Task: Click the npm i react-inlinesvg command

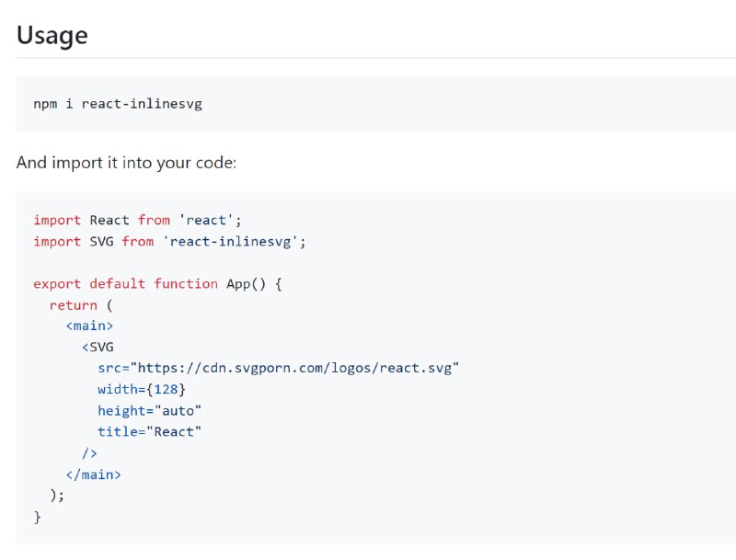Action: pos(118,104)
